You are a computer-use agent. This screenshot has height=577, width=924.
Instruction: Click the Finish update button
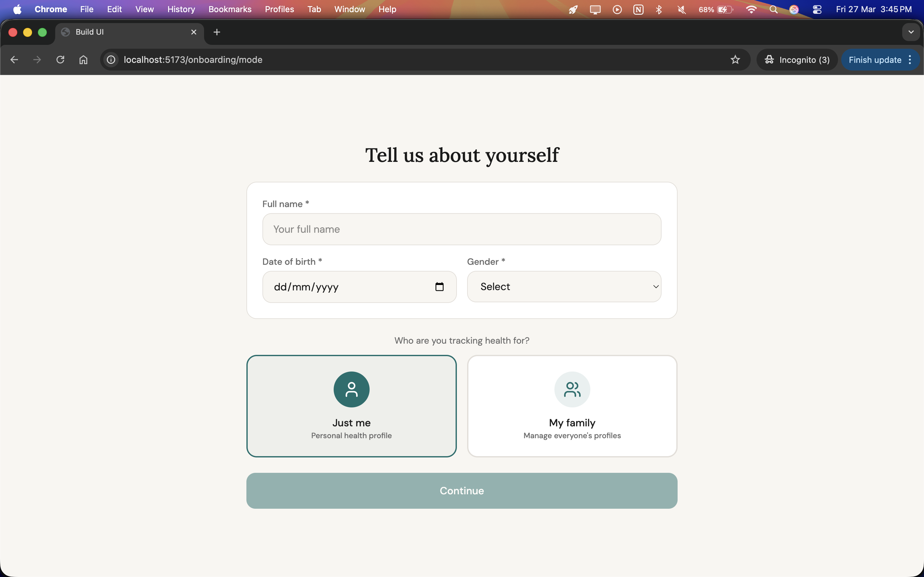[x=874, y=60]
